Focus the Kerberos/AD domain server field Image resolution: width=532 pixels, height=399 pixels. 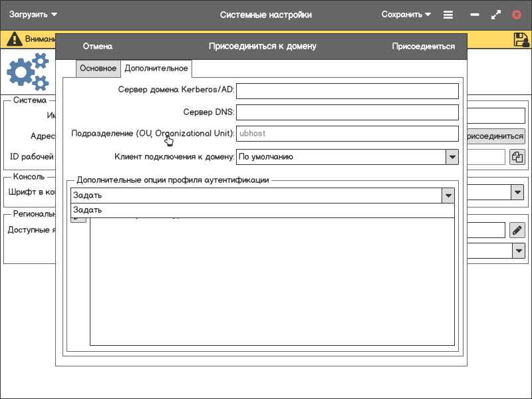coord(347,90)
